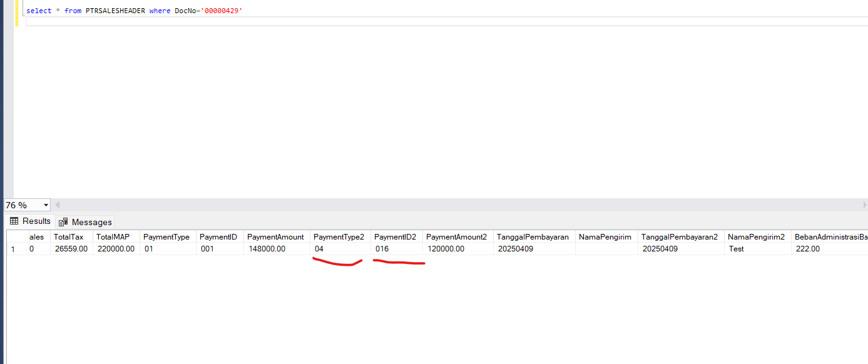
Task: Switch to the Results tab
Action: [x=30, y=221]
